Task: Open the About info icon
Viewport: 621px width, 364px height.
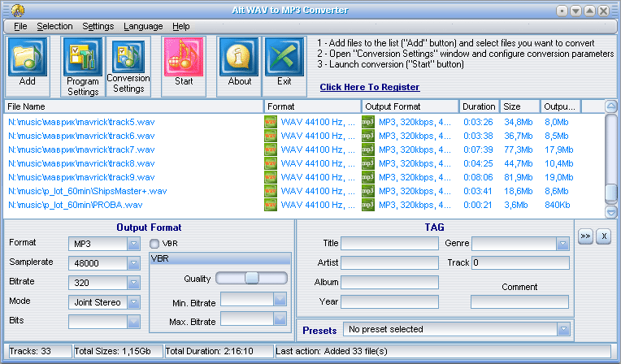Action: [239, 57]
